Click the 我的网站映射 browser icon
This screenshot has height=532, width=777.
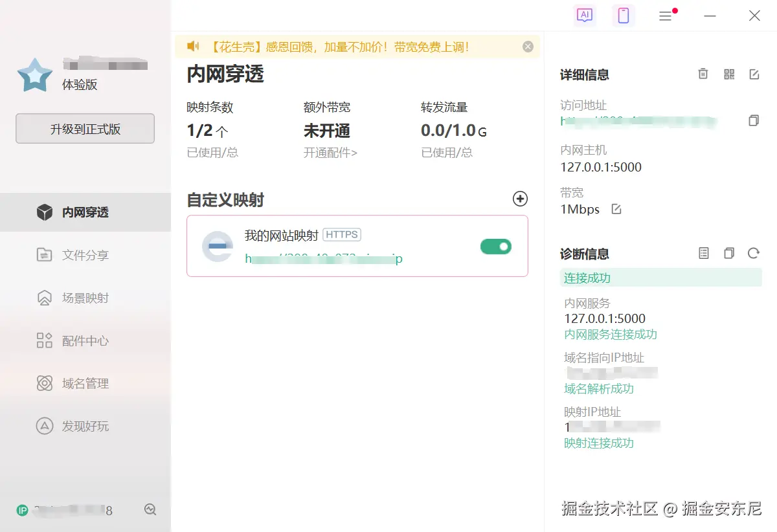pyautogui.click(x=217, y=247)
